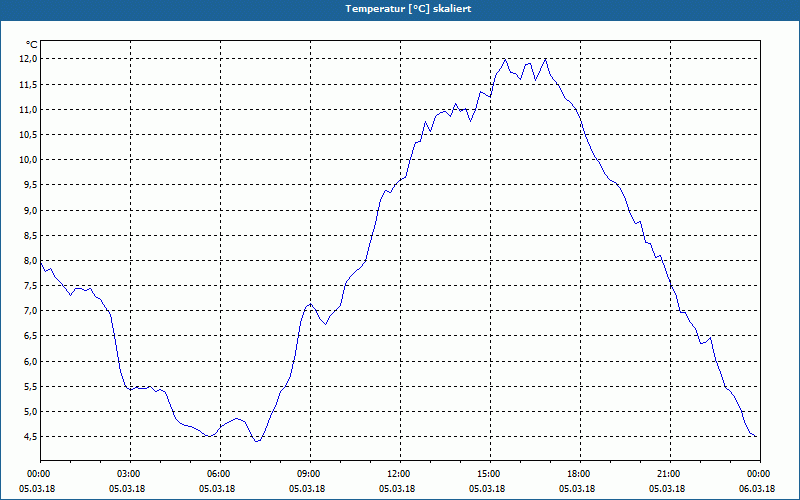Click the 9,5 y-axis value
This screenshot has width=800, height=500.
tap(30, 185)
